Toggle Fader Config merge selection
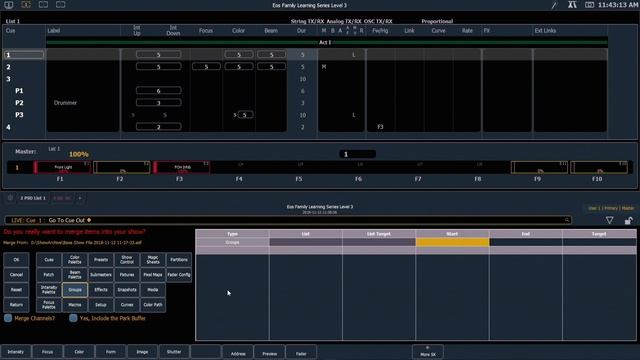The image size is (640, 360). pos(179,275)
